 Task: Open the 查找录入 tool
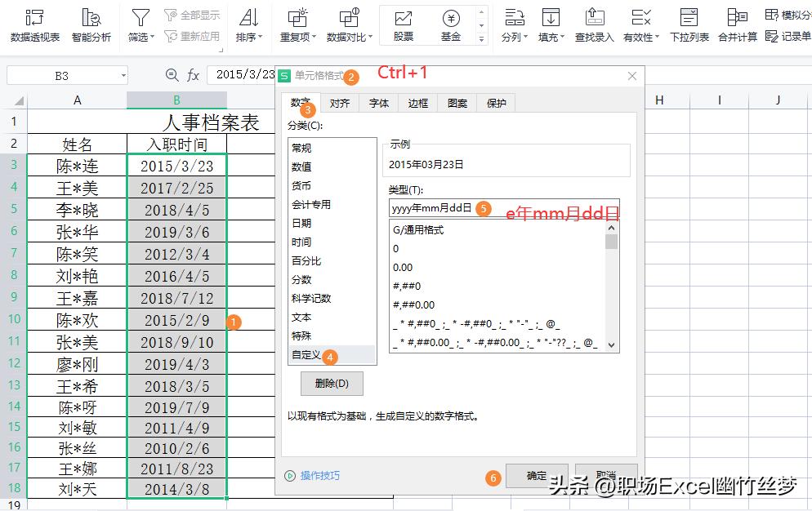click(x=595, y=23)
